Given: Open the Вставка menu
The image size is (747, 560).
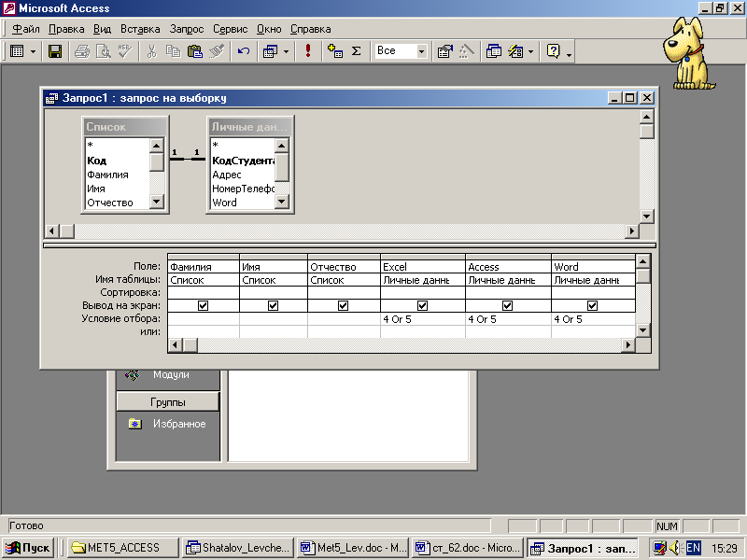Looking at the screenshot, I should tap(140, 29).
